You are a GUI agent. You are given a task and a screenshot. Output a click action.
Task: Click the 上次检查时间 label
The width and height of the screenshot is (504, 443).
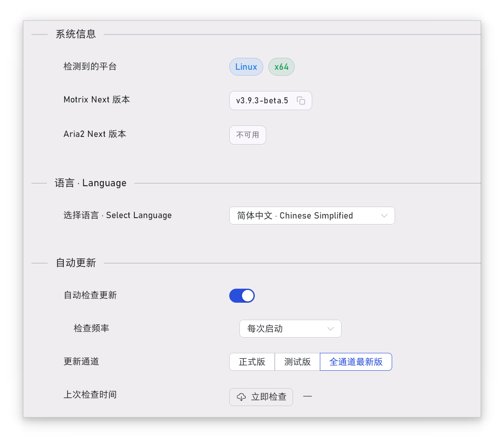pos(90,395)
